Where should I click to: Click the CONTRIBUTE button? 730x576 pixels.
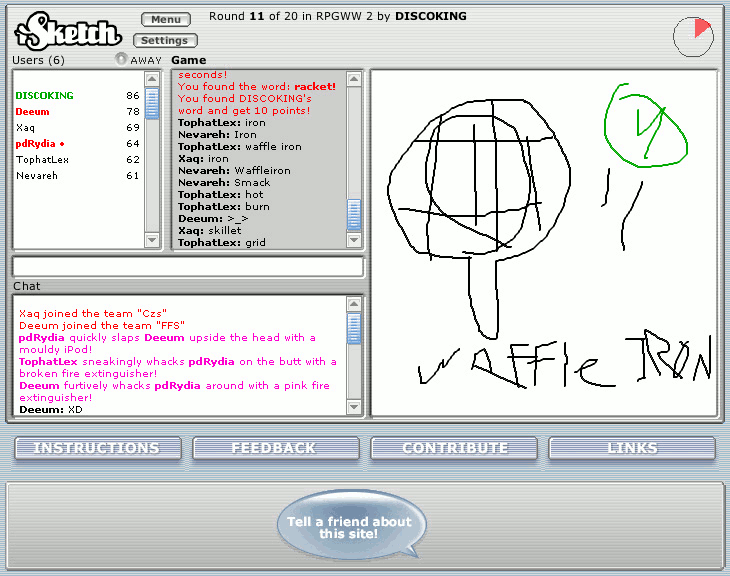coord(454,449)
